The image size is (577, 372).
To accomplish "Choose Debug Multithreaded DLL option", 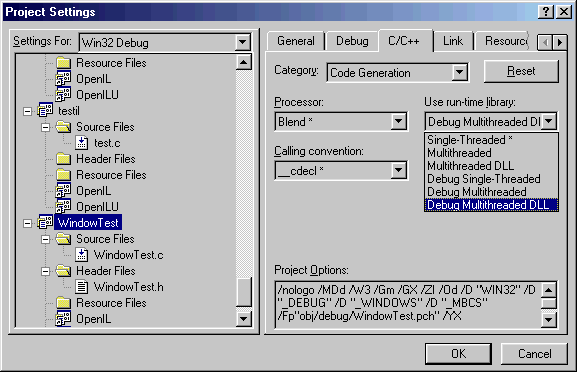I will pyautogui.click(x=491, y=205).
